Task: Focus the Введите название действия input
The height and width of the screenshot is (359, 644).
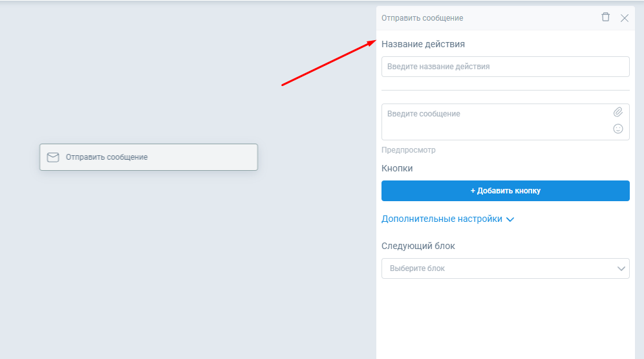Action: [505, 67]
